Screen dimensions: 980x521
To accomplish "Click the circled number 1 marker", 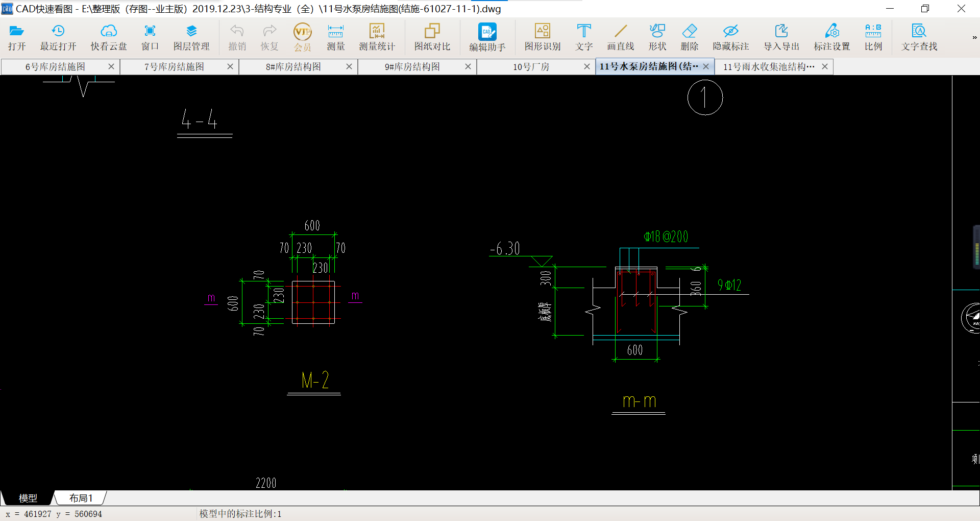I will click(705, 98).
